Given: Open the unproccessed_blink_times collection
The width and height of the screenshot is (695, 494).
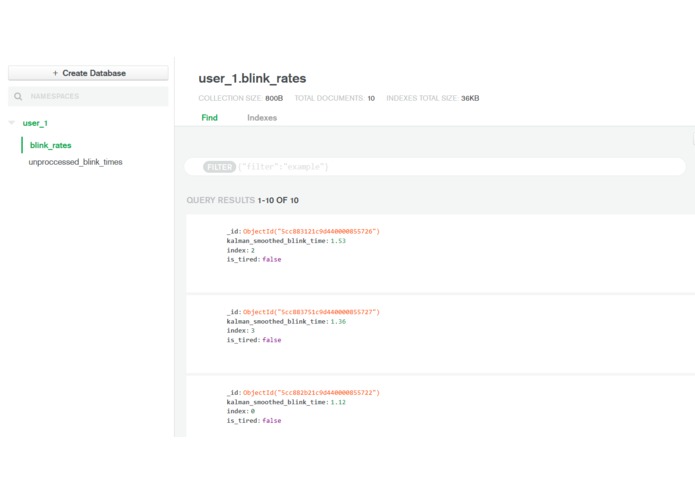Looking at the screenshot, I should (x=75, y=162).
